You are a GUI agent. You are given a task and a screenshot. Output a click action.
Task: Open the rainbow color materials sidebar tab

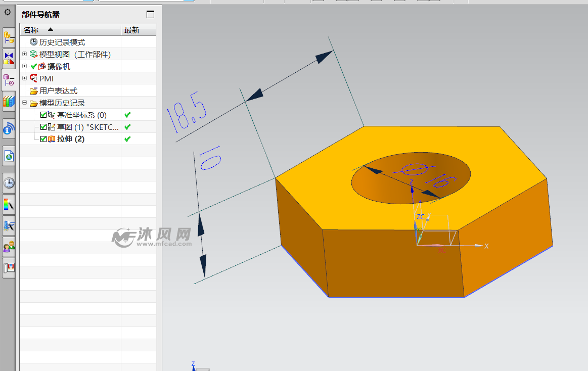pos(9,204)
